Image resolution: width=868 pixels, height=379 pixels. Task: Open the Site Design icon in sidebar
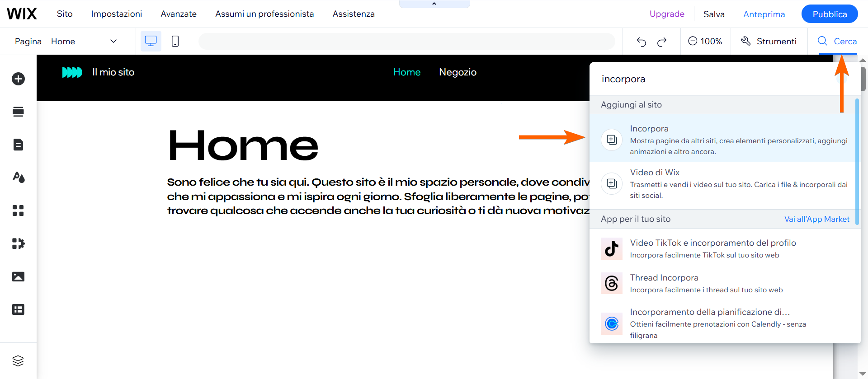[18, 178]
